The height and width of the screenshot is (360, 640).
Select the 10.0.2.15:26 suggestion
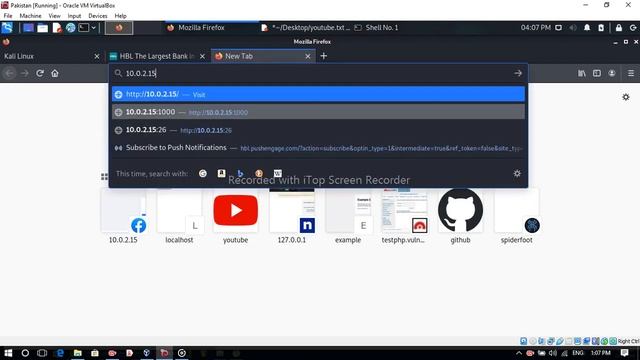pyautogui.click(x=318, y=130)
